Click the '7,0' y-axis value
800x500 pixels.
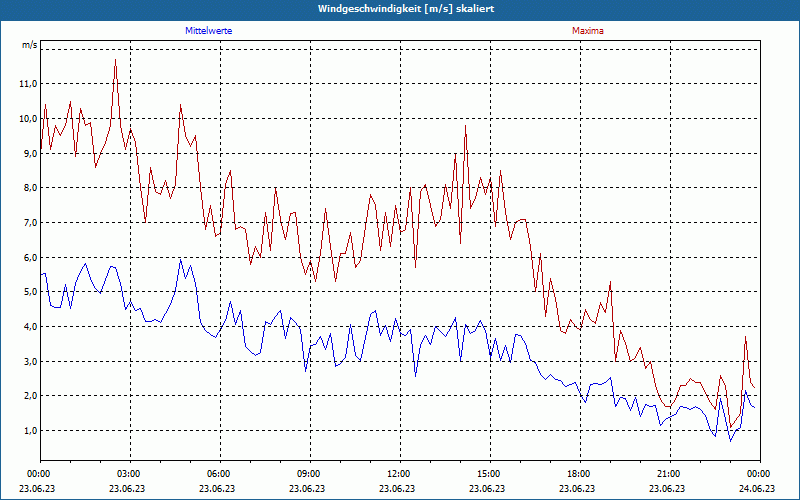click(30, 222)
